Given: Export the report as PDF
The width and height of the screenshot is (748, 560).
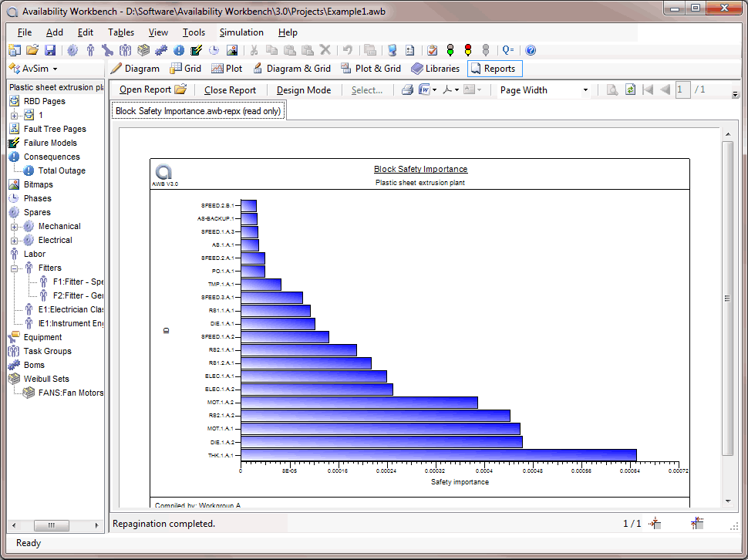Looking at the screenshot, I should 446,89.
